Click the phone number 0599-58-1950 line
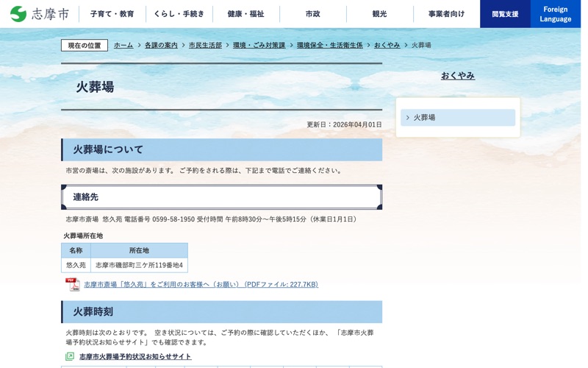This screenshot has width=588, height=368. coord(211,219)
